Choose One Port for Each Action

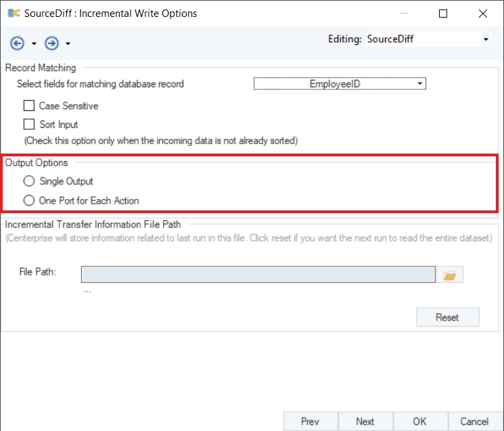point(29,200)
